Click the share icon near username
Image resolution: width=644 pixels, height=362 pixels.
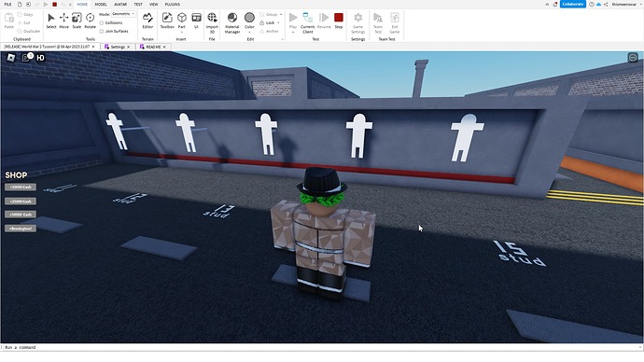coord(606,4)
